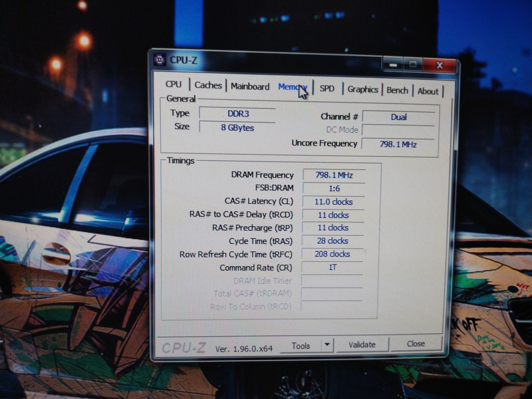
Task: Click the Tools button
Action: pyautogui.click(x=301, y=346)
